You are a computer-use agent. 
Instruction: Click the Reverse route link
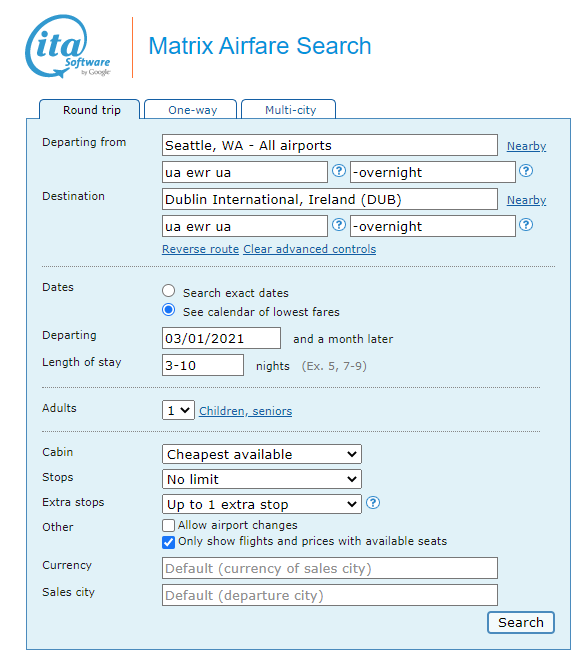point(200,249)
